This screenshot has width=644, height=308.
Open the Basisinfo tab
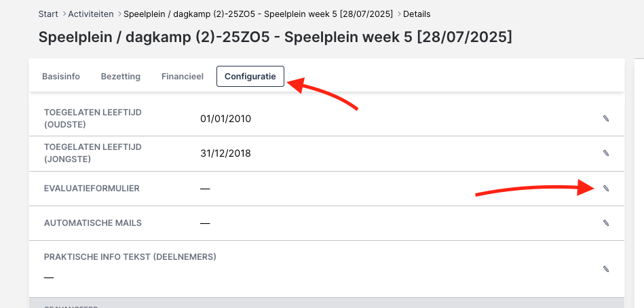tap(61, 77)
